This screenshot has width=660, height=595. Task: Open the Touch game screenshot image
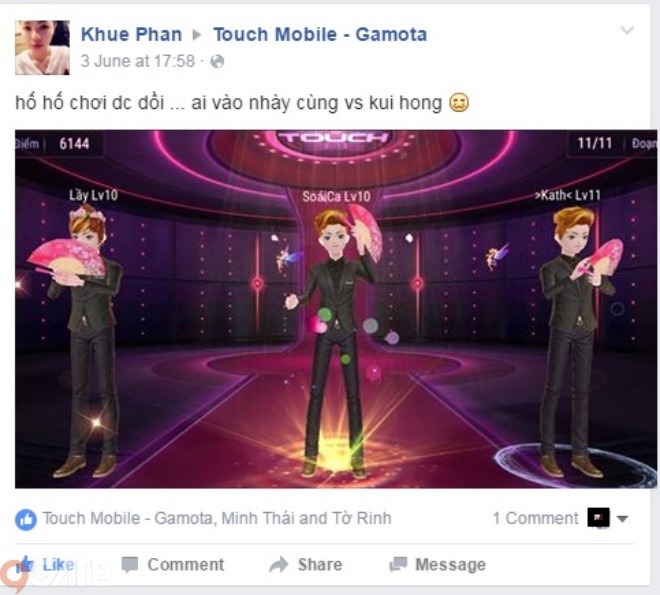coord(335,309)
